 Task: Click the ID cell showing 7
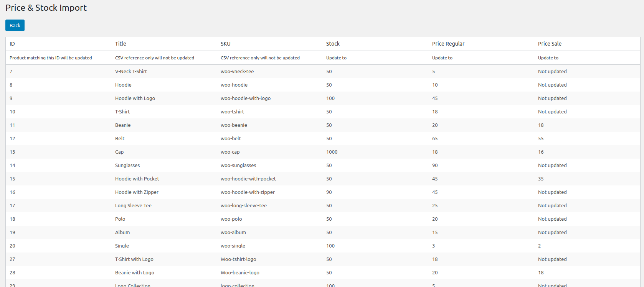[x=11, y=71]
